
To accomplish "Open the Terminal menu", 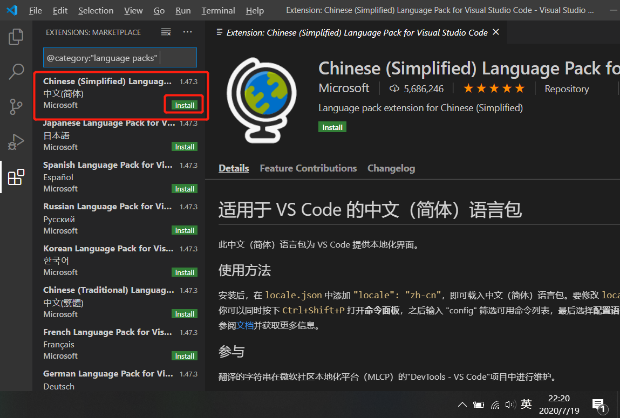I will click(x=218, y=11).
